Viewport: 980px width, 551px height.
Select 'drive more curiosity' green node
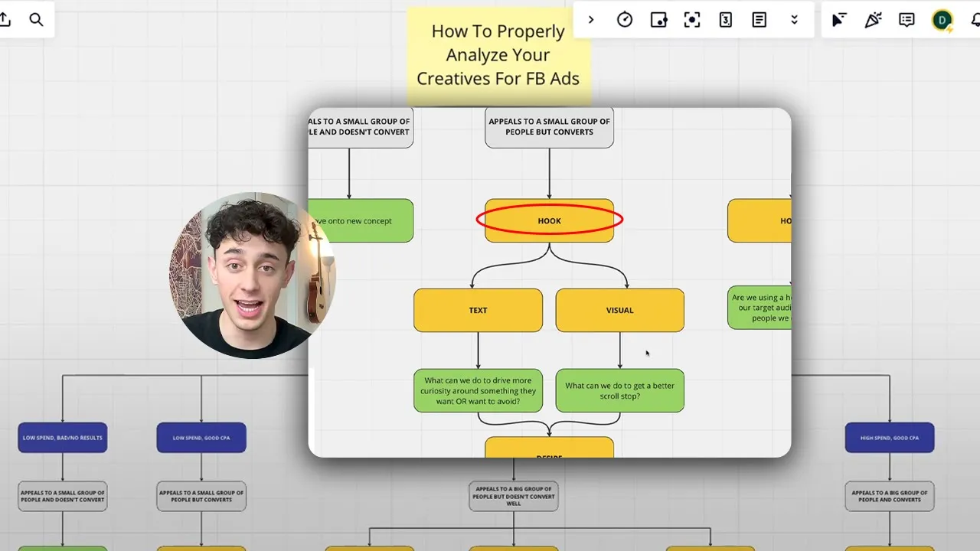coord(478,390)
